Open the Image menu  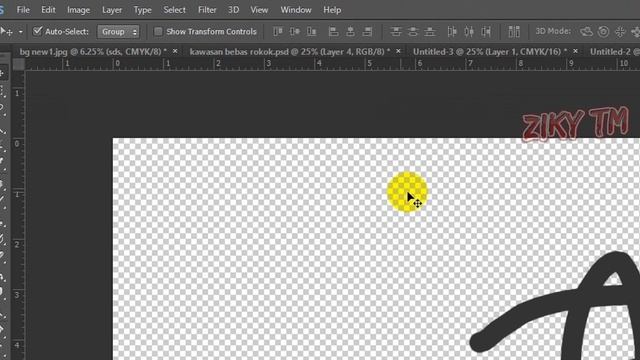coord(78,10)
